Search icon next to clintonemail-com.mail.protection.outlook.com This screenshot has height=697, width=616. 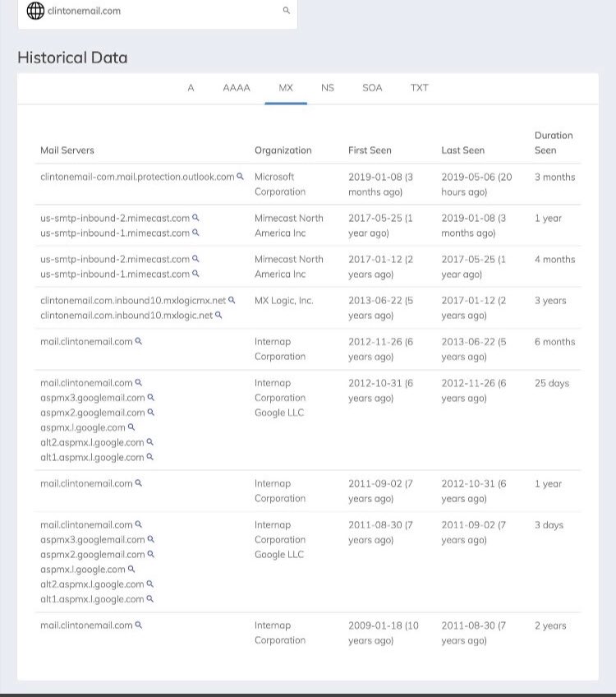click(x=241, y=177)
